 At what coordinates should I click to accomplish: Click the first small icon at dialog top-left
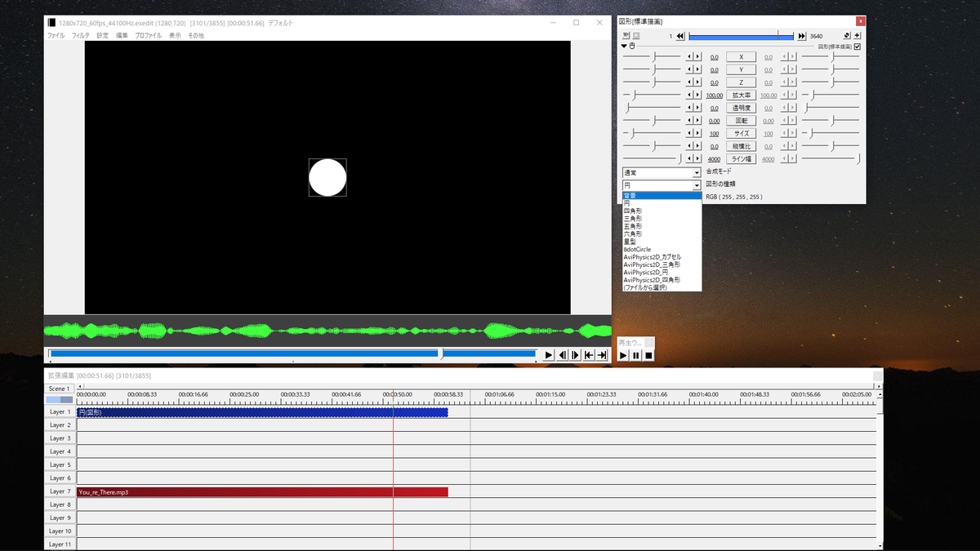click(626, 36)
